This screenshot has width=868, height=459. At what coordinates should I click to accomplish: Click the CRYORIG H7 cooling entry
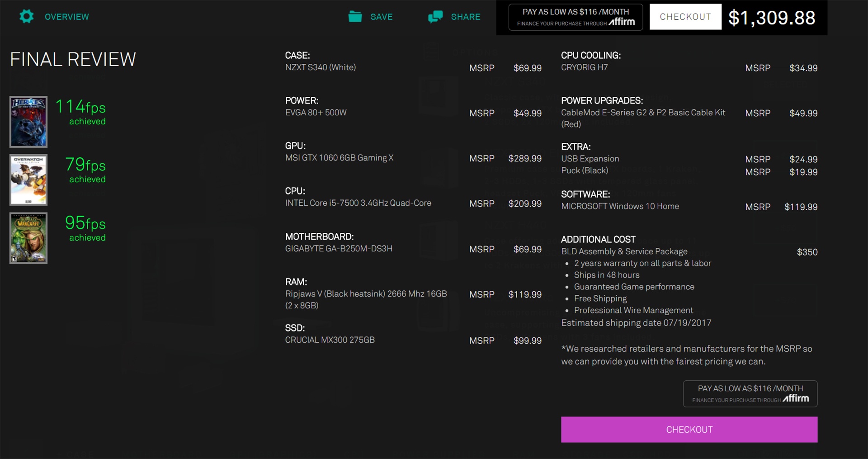point(584,67)
